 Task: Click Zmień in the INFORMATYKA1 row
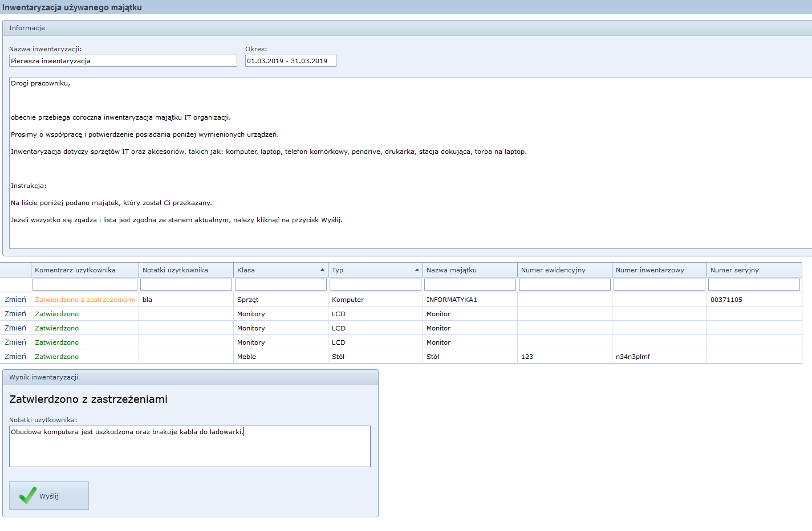pos(15,300)
